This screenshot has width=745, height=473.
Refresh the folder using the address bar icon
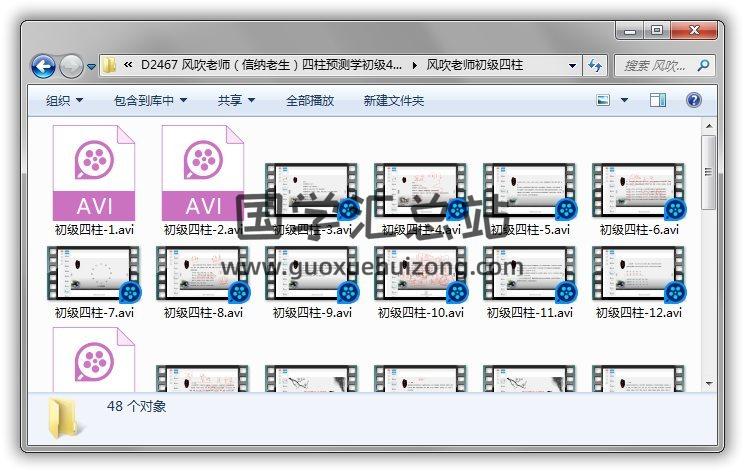tap(595, 65)
